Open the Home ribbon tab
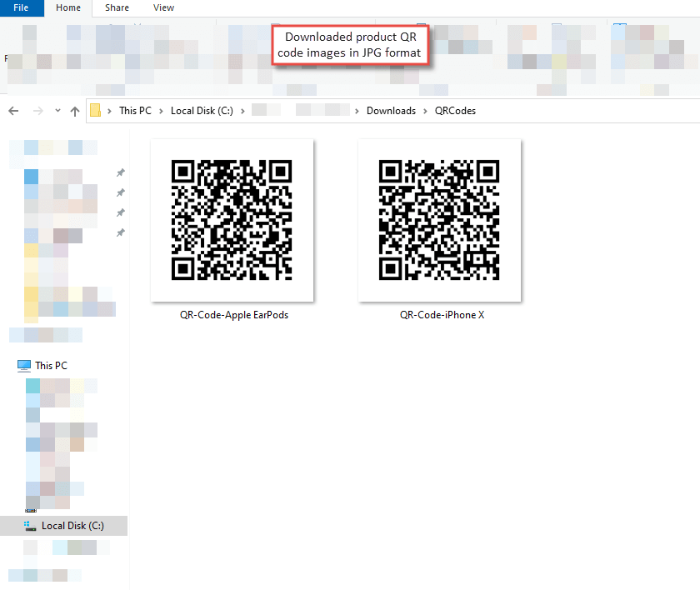The width and height of the screenshot is (700, 590). tap(67, 8)
